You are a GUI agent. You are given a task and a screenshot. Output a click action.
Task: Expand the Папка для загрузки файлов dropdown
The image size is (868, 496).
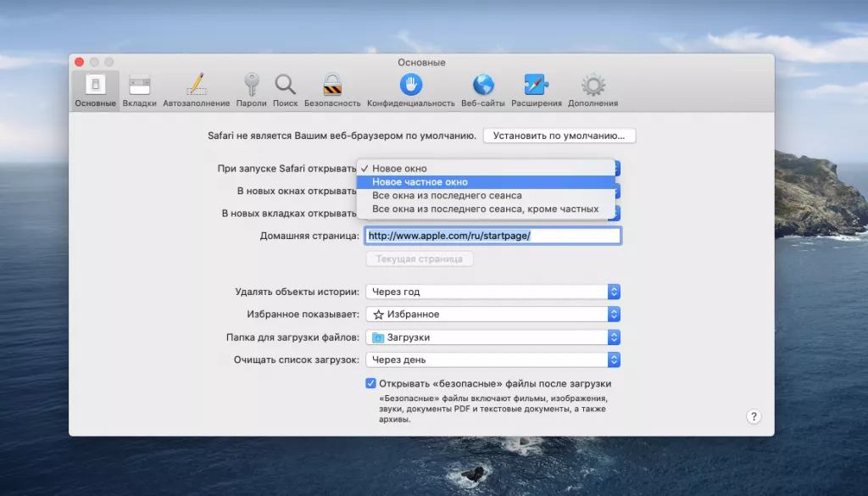point(492,337)
